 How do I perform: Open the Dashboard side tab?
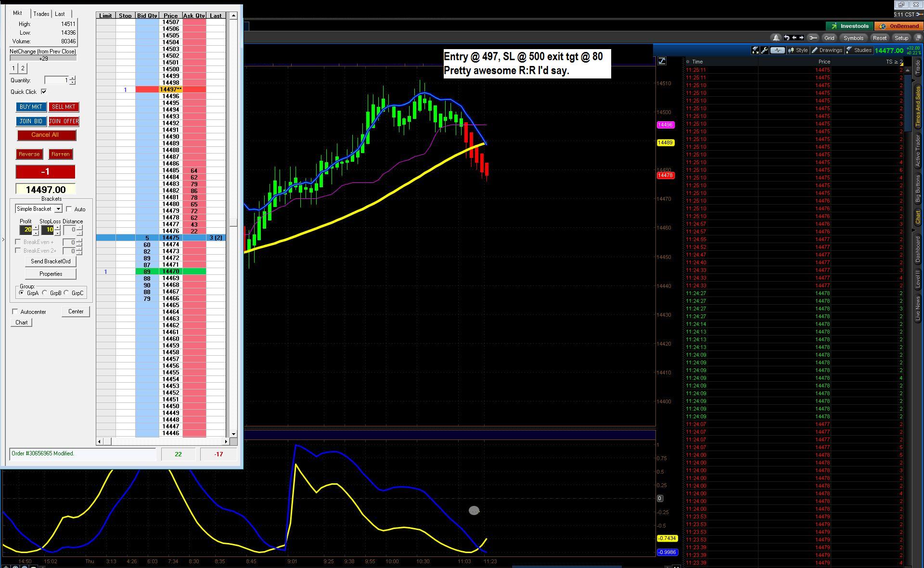[x=918, y=249]
